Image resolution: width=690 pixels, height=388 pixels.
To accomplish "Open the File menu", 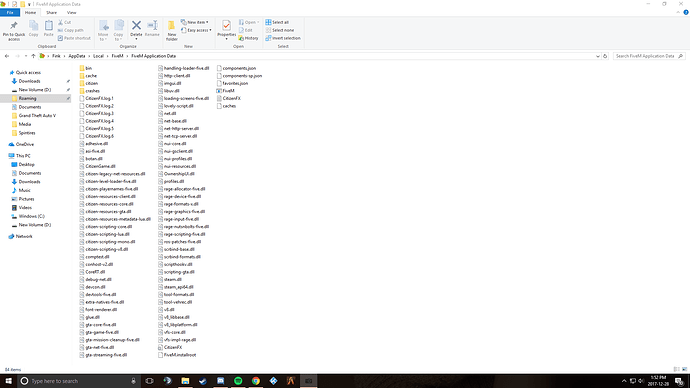I will (x=10, y=13).
